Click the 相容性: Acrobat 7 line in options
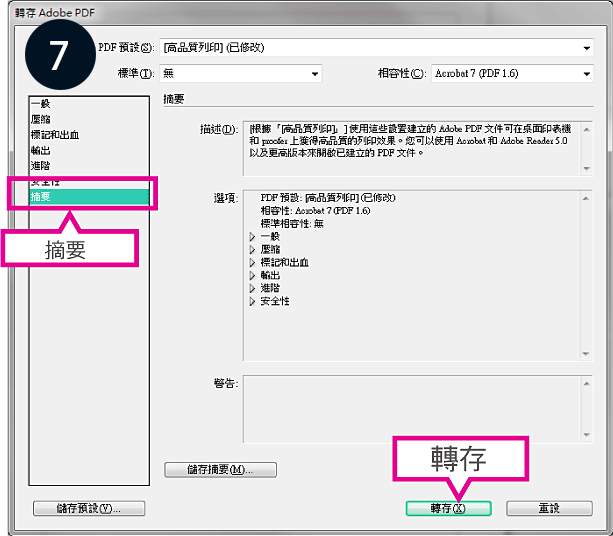Viewport: 613px width, 536px height. click(x=315, y=211)
